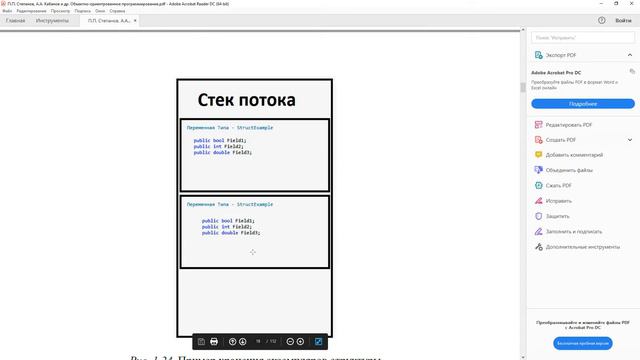Open the help question mark icon
The height and width of the screenshot is (360, 640).
click(x=602, y=20)
